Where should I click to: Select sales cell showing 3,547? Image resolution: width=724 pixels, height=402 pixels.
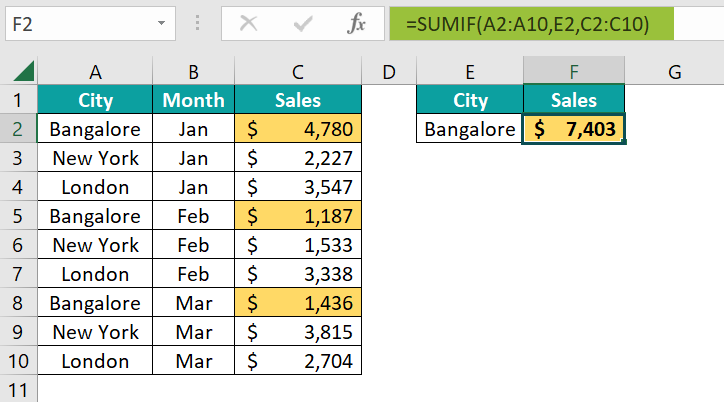pos(298,187)
